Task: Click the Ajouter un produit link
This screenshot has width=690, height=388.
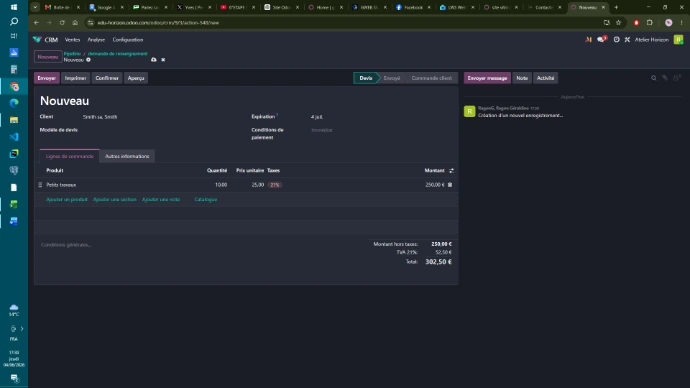Action: coord(67,199)
